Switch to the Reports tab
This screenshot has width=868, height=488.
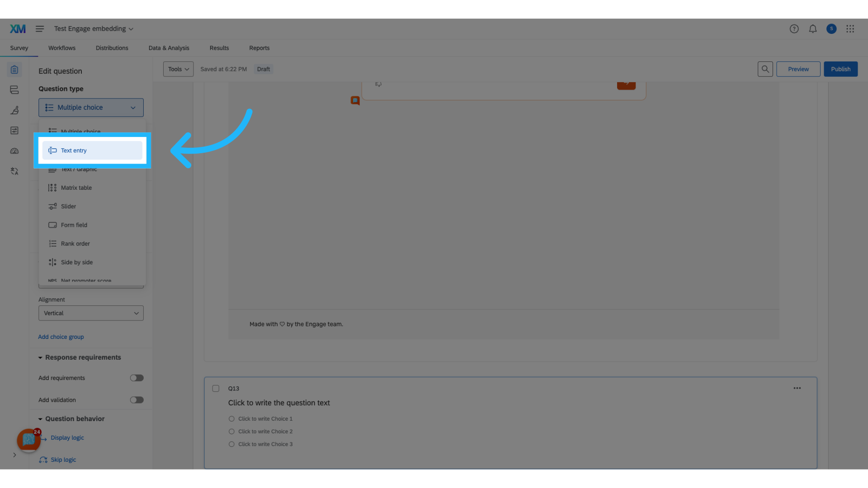coord(259,48)
